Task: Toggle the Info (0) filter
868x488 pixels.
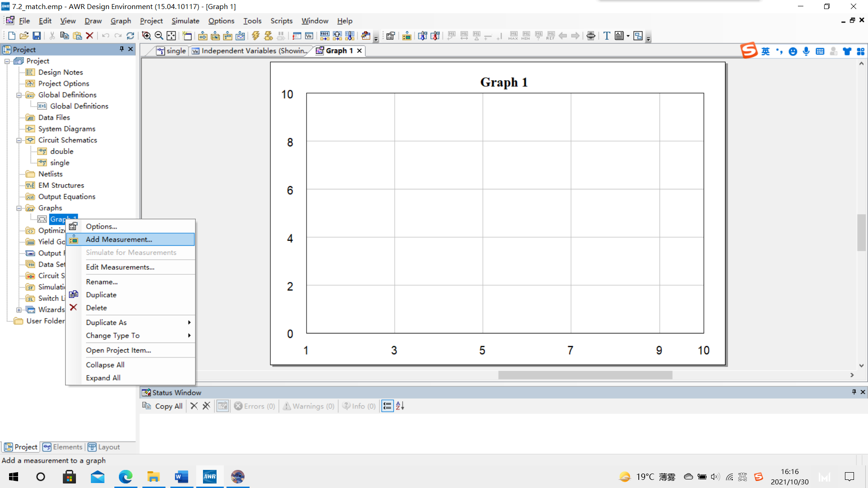Action: tap(359, 406)
